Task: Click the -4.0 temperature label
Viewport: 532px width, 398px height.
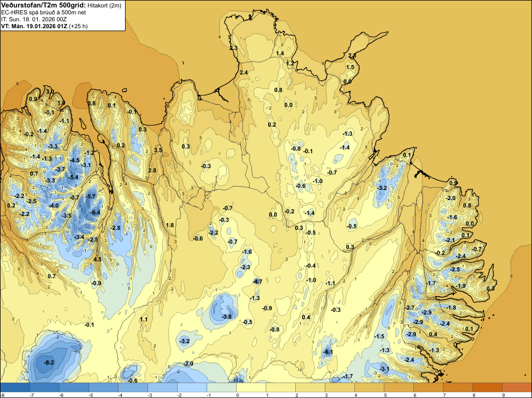Action: (x=54, y=205)
